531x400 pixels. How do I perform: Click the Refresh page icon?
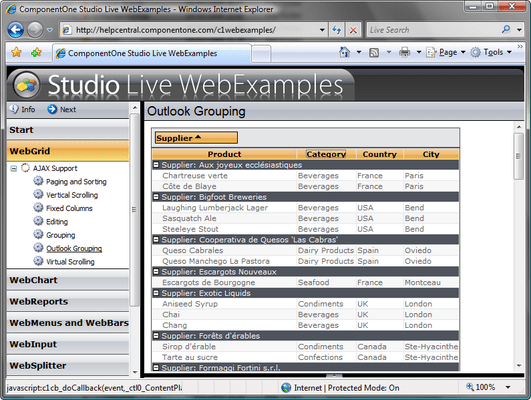pyautogui.click(x=336, y=30)
